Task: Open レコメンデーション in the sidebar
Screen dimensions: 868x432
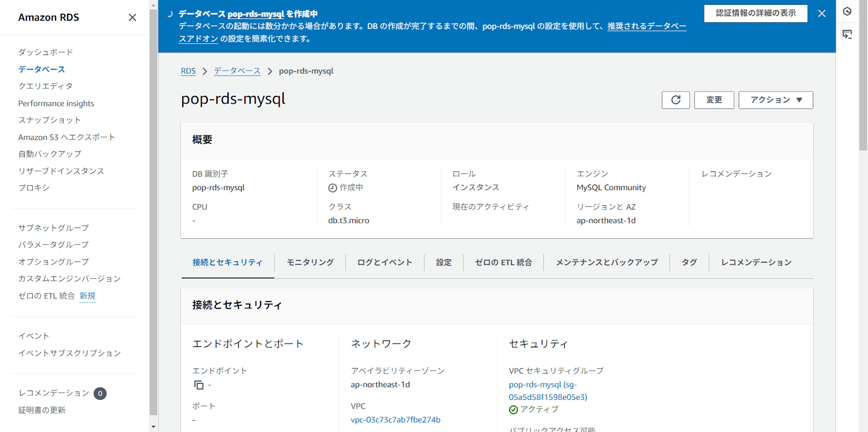Action: click(54, 393)
